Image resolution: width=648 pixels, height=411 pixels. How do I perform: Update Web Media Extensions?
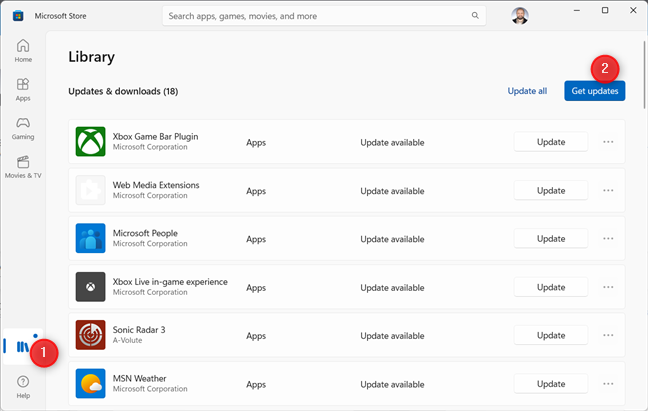(551, 190)
